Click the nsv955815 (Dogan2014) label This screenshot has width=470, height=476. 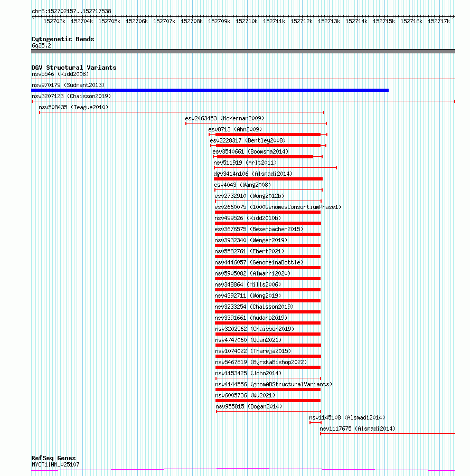point(249,406)
